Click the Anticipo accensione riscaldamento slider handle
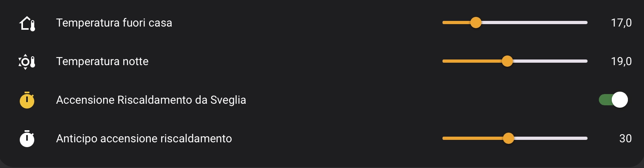 (x=509, y=138)
